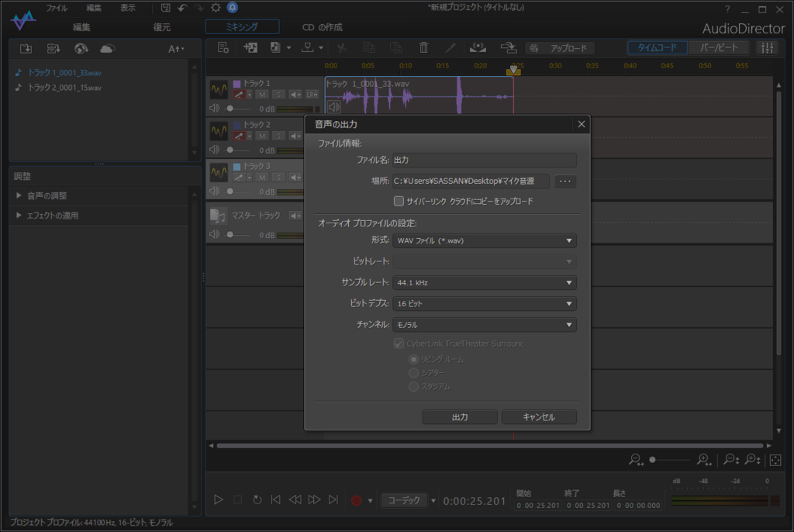Open the settings gear icon
This screenshot has width=794, height=532.
[x=216, y=8]
